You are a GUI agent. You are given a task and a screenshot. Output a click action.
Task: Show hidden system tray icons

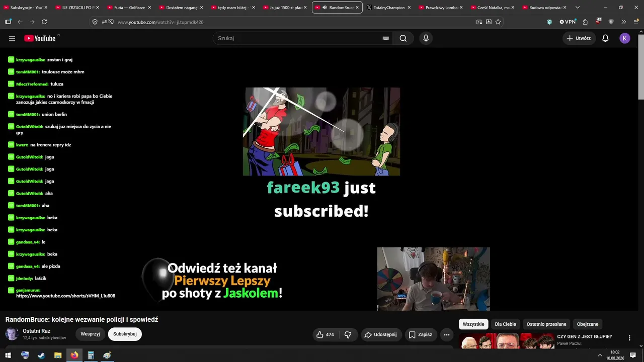pos(600,355)
